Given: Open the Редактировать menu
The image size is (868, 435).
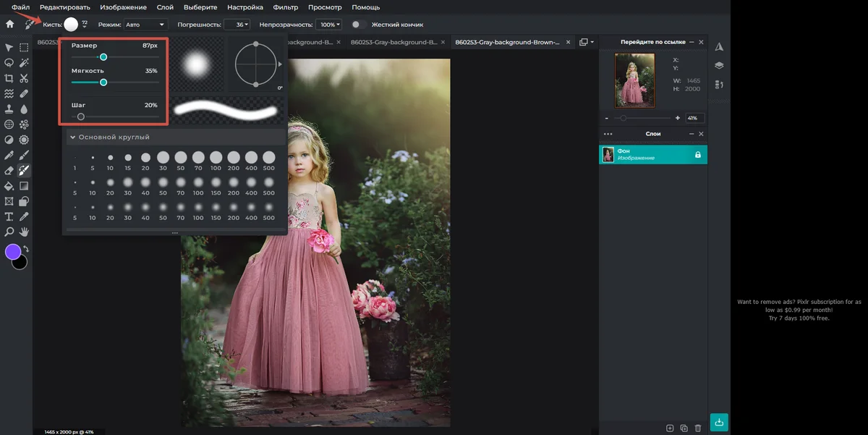Looking at the screenshot, I should click(65, 7).
